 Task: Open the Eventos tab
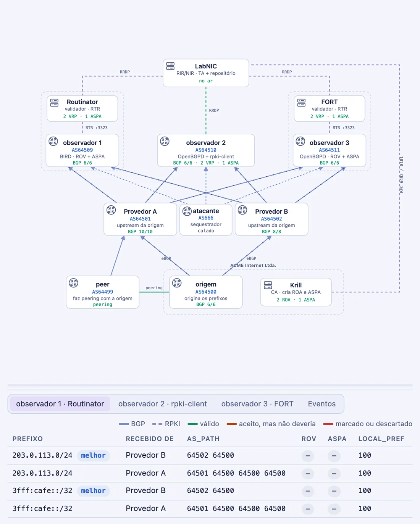coord(322,404)
